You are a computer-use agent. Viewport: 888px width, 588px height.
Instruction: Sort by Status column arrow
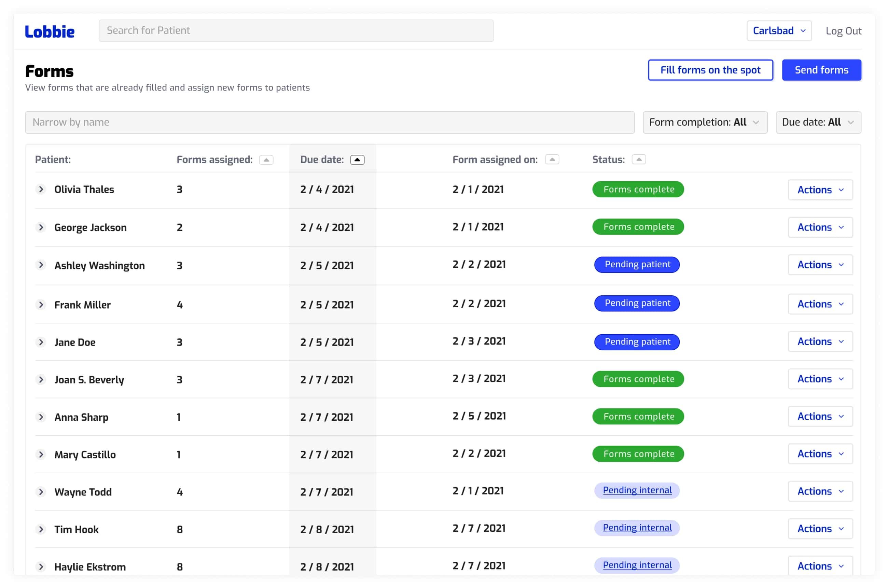coord(638,160)
